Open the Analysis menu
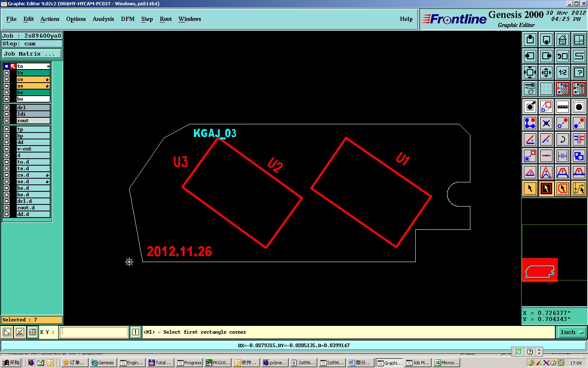Screen dimensions: 588x368 103,19
